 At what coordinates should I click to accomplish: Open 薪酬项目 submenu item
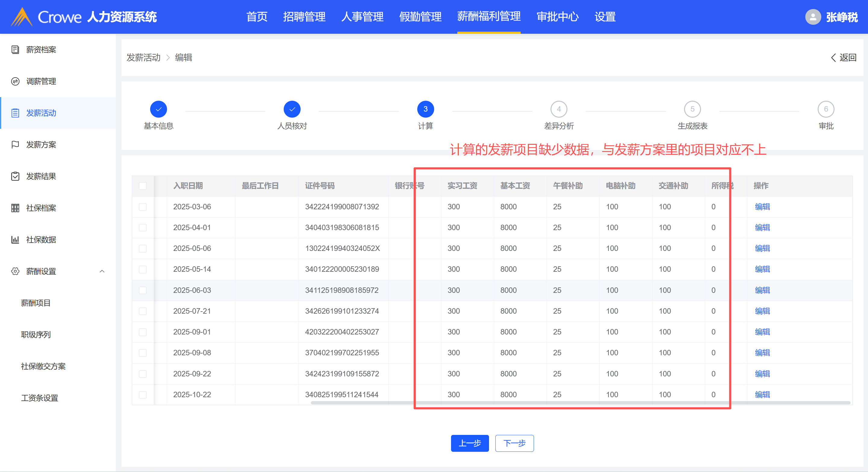click(x=36, y=303)
